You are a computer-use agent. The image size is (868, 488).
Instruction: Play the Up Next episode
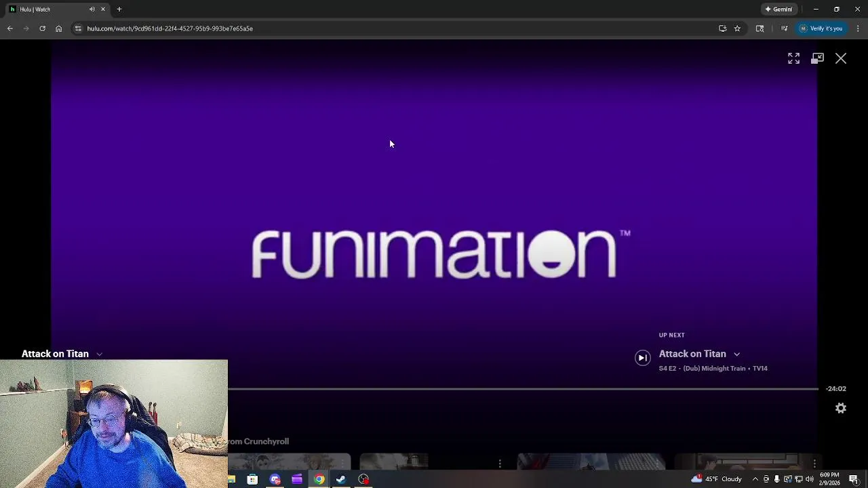642,358
